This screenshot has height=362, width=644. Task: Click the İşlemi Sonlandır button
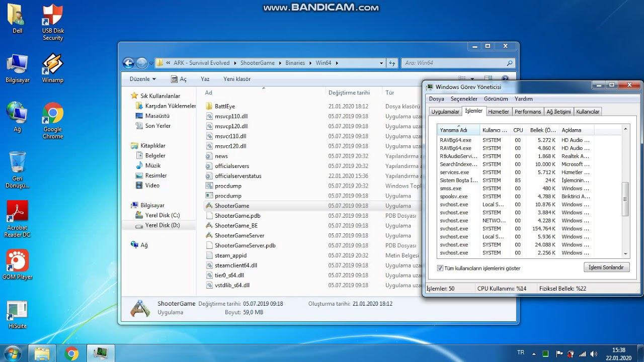[x=606, y=267]
